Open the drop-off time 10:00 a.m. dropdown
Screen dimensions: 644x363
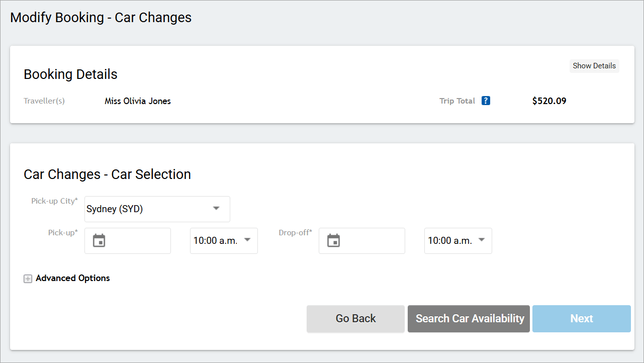[x=458, y=240]
